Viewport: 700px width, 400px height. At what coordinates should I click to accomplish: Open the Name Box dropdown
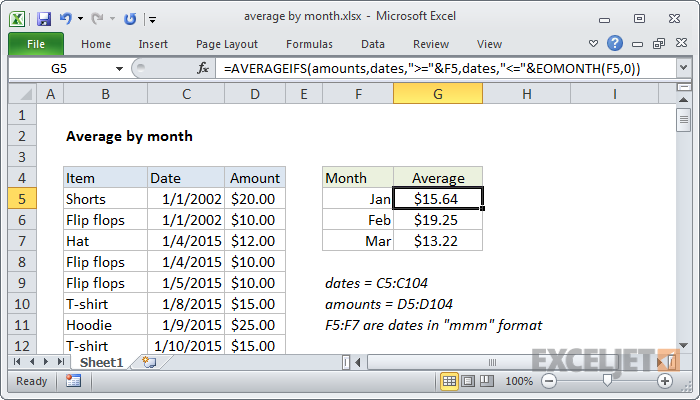click(120, 68)
